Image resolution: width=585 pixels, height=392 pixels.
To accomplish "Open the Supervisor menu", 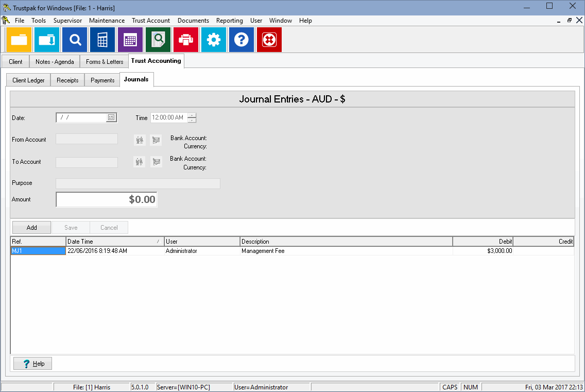I will point(67,21).
